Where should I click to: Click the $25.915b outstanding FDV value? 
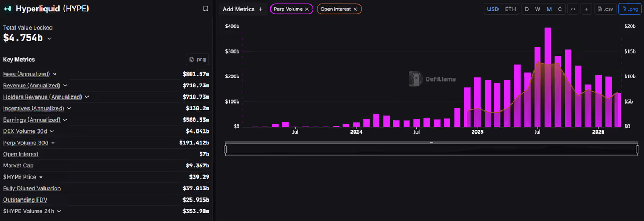(x=196, y=200)
